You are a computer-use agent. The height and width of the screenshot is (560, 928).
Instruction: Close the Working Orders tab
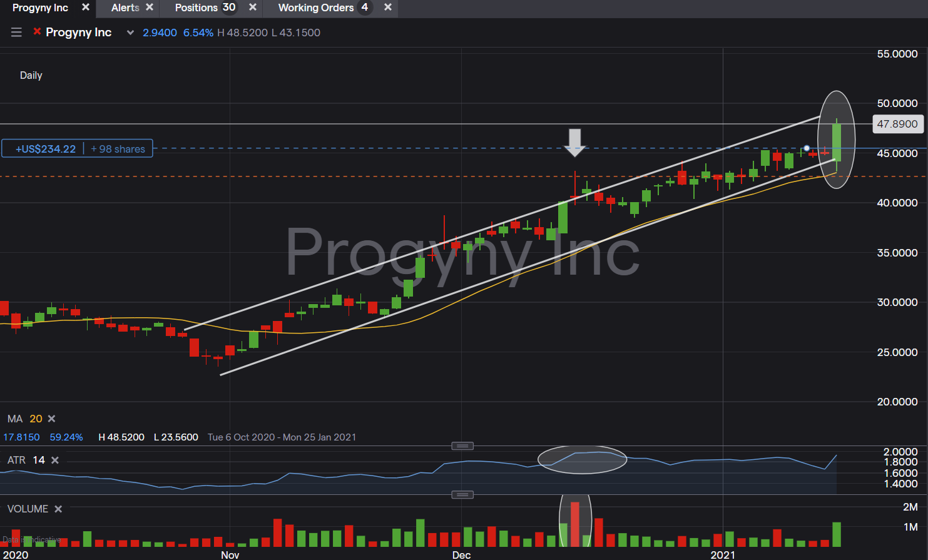(388, 8)
